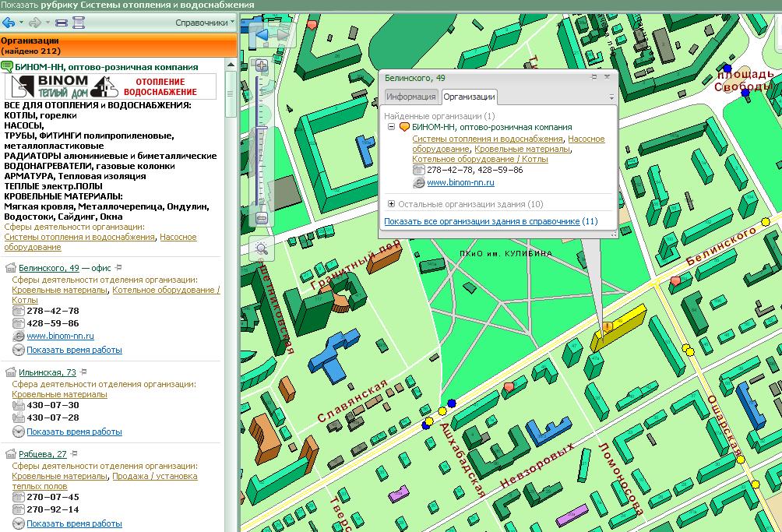Open Продажа / установка теплых полов link
Viewport: 782px width, 532px height.
(104, 481)
